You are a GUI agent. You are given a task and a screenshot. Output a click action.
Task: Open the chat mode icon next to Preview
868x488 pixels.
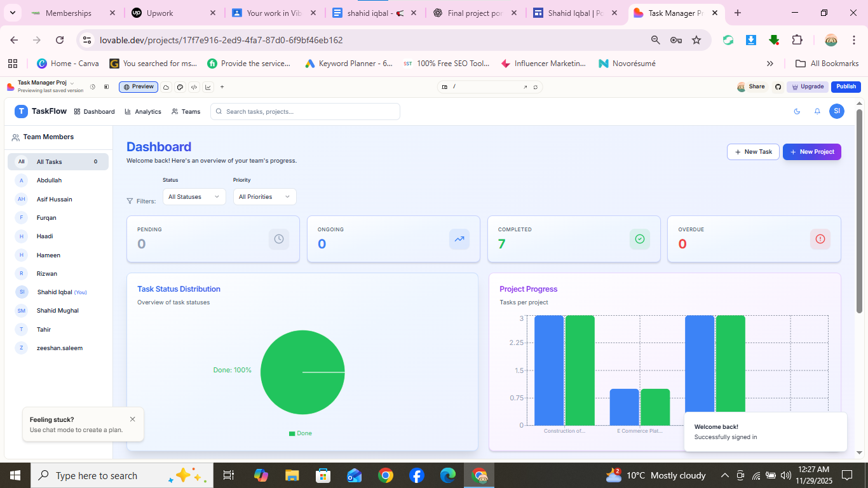180,87
